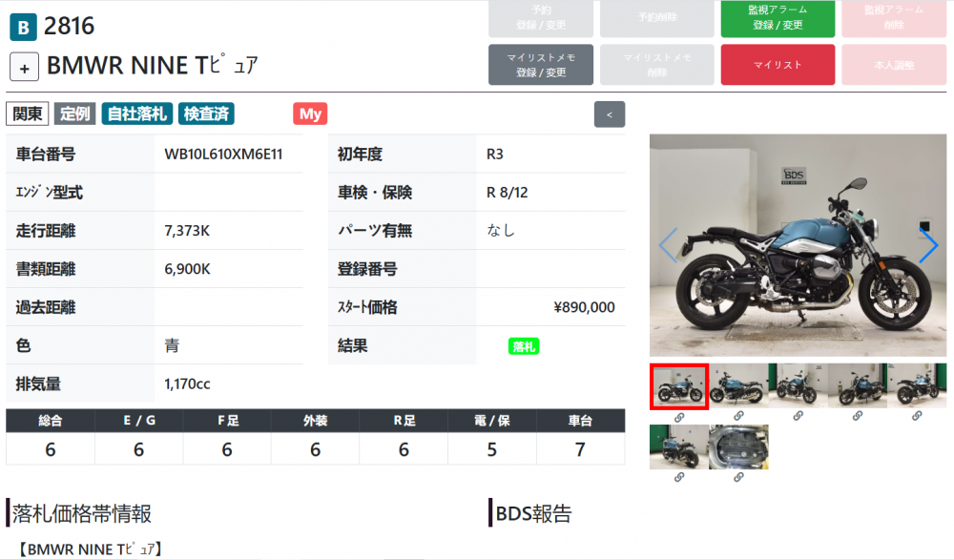The image size is (954, 560).
Task: Click 落札価格帯情報 section heading
Action: pyautogui.click(x=81, y=514)
